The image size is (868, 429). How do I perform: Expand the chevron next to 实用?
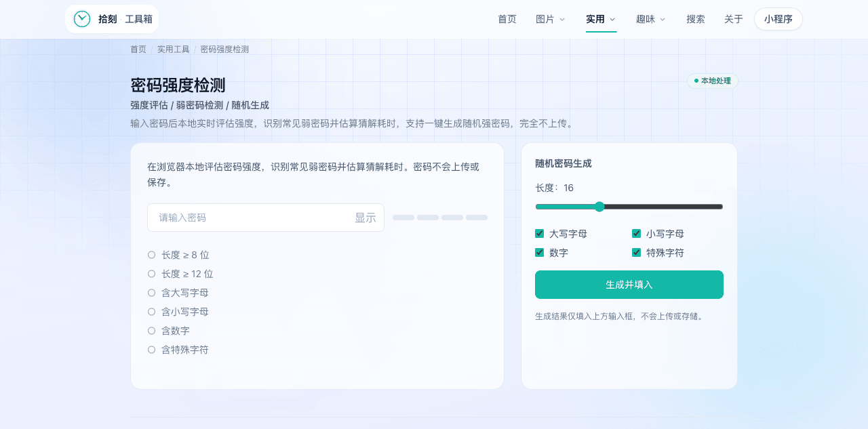(612, 19)
